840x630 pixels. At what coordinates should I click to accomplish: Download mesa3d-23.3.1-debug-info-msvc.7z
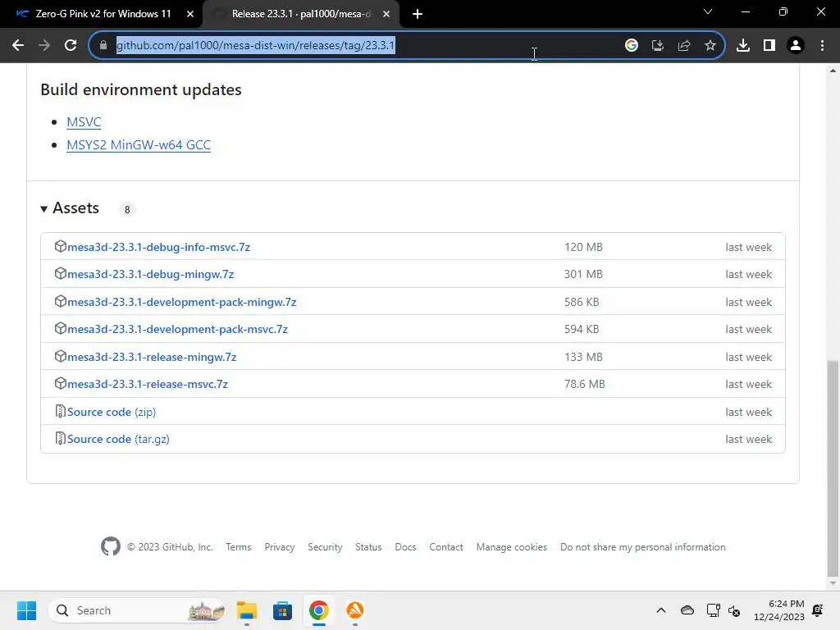(158, 247)
